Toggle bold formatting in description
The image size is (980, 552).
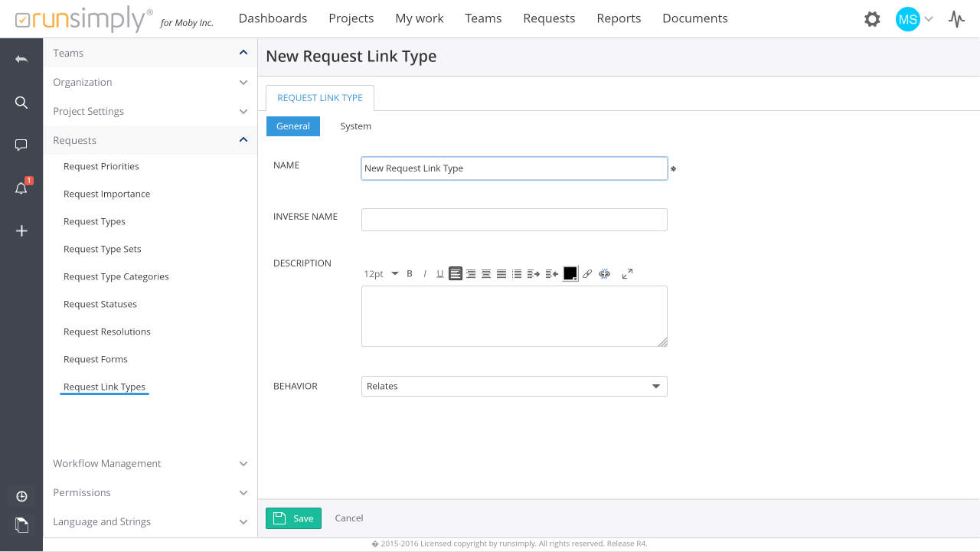tap(410, 274)
